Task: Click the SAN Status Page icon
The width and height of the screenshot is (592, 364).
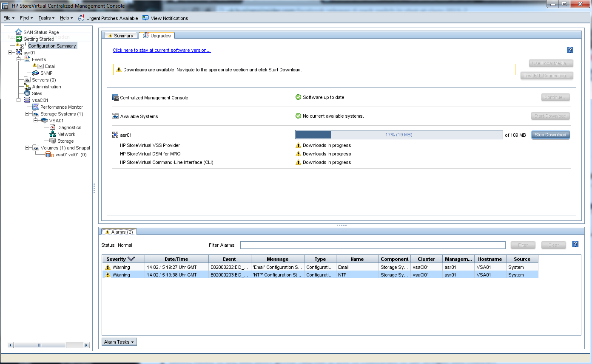Action: click(19, 32)
